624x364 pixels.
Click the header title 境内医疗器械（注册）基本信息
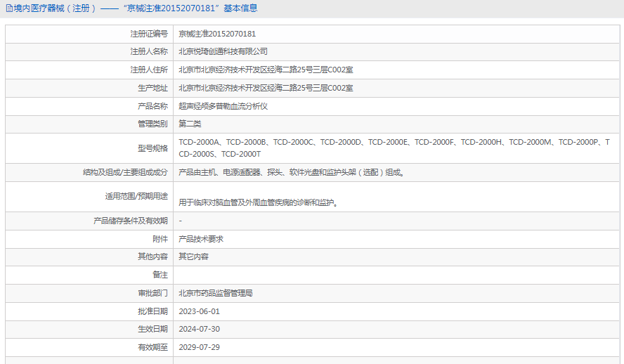point(136,8)
